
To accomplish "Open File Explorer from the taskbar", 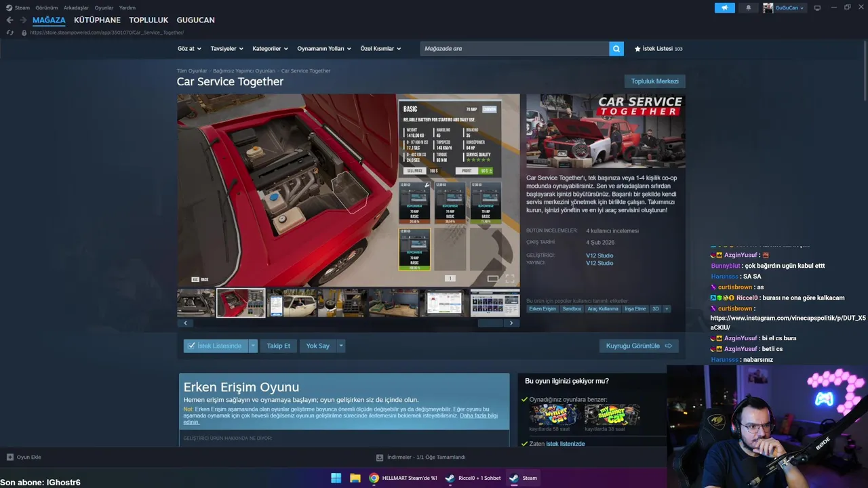I will click(355, 478).
